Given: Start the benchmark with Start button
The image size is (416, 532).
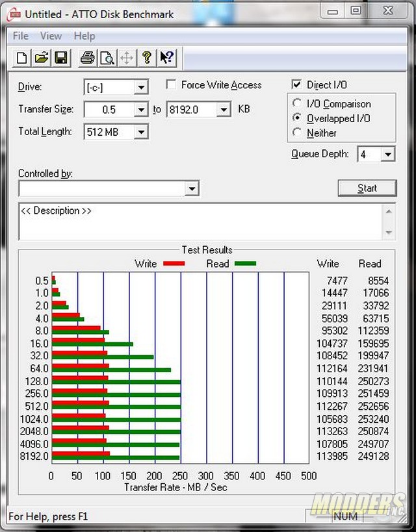Looking at the screenshot, I should [x=367, y=188].
